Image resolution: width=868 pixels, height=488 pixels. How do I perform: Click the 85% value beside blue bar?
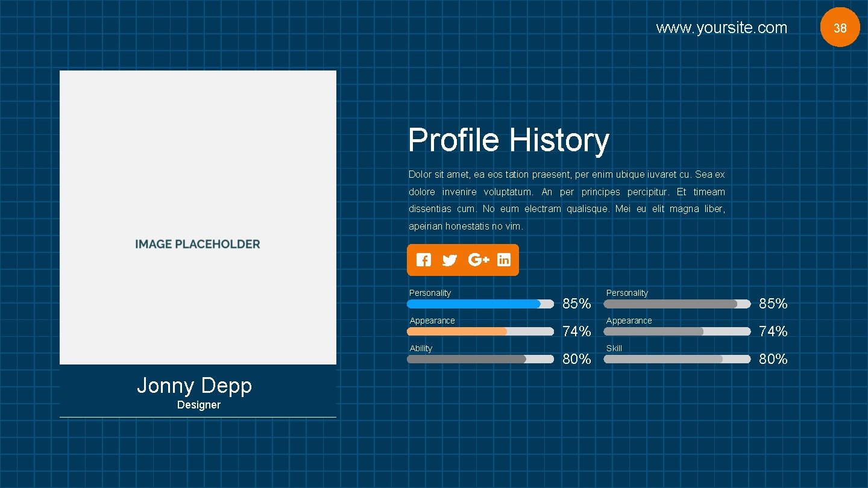point(577,304)
